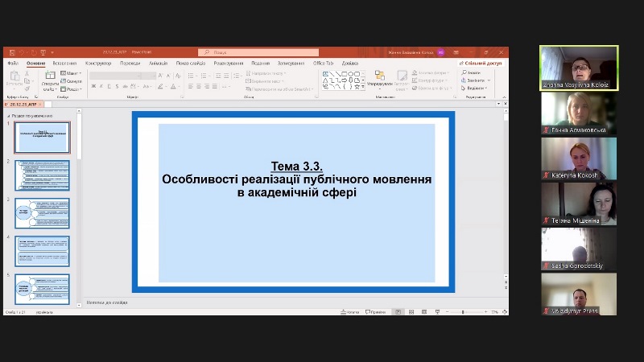Open the Line Spacing dropdown

[237, 76]
